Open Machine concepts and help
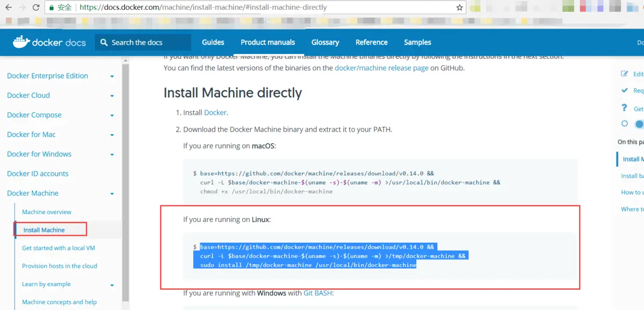This screenshot has height=310, width=644. pos(59,302)
